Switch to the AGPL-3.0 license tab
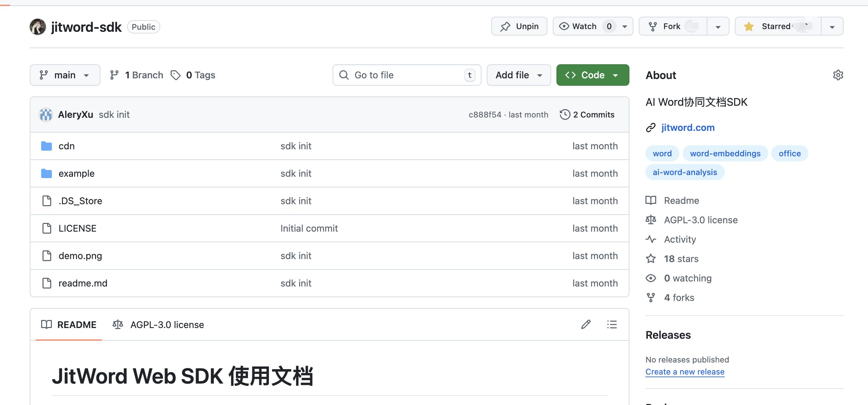The height and width of the screenshot is (405, 868). [158, 324]
